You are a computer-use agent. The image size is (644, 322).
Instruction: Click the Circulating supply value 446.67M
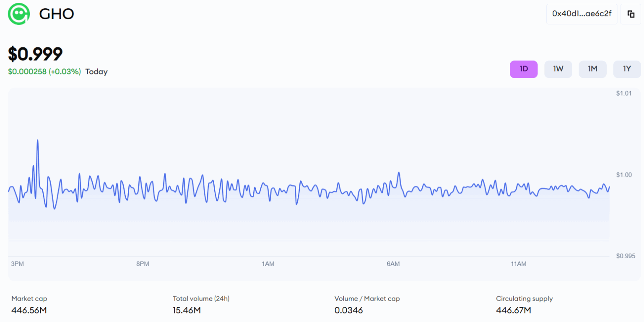[x=513, y=310]
